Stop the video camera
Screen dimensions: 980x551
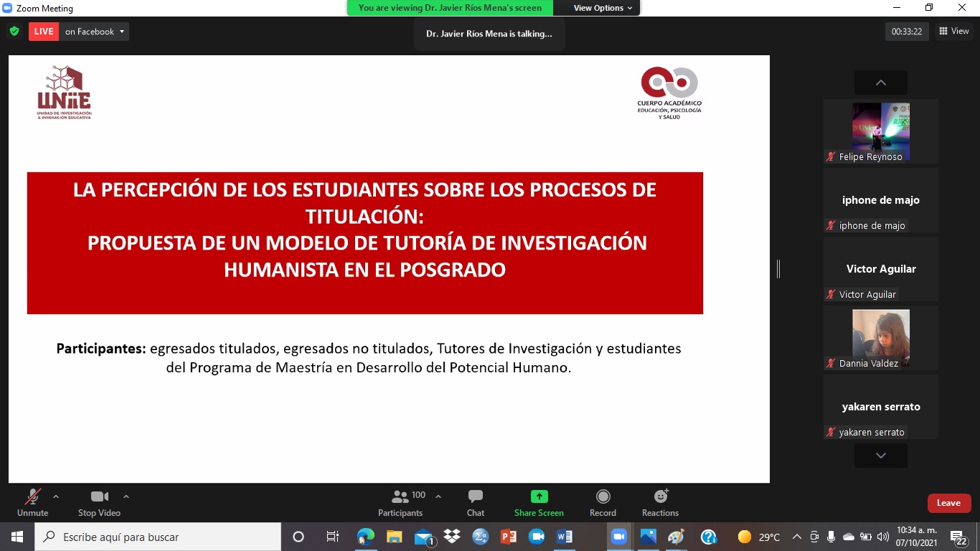(x=99, y=503)
